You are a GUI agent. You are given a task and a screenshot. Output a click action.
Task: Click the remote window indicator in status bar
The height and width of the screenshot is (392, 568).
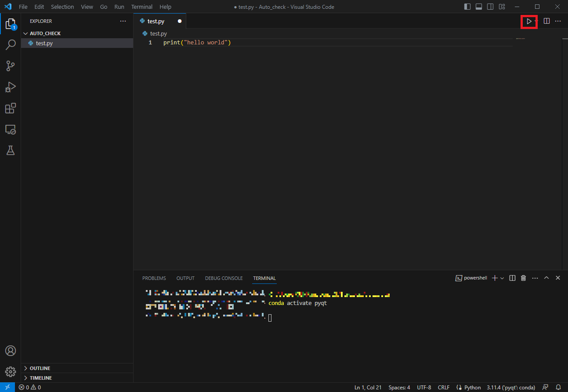click(7, 387)
